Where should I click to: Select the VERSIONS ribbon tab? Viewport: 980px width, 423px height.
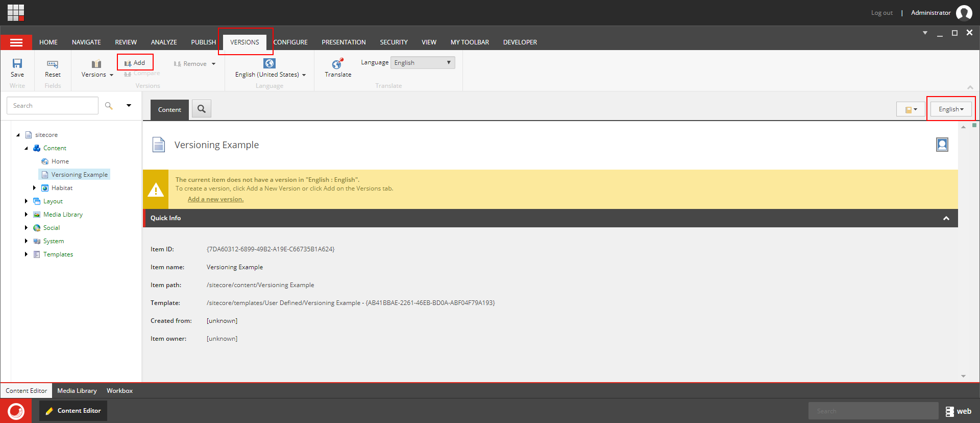point(245,42)
